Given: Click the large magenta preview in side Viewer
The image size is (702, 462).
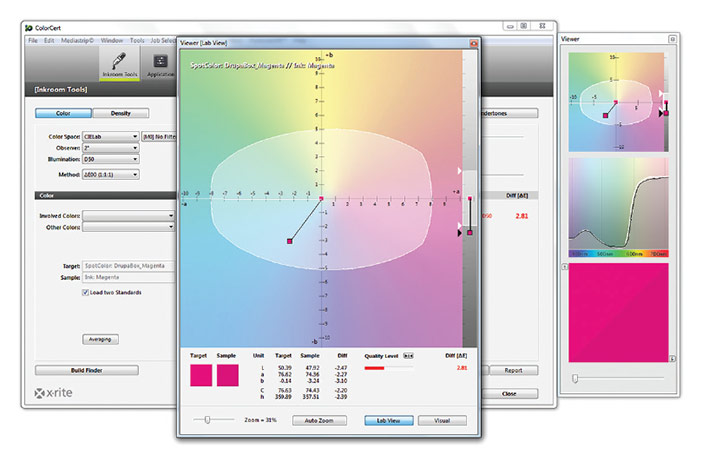Looking at the screenshot, I should pyautogui.click(x=618, y=312).
